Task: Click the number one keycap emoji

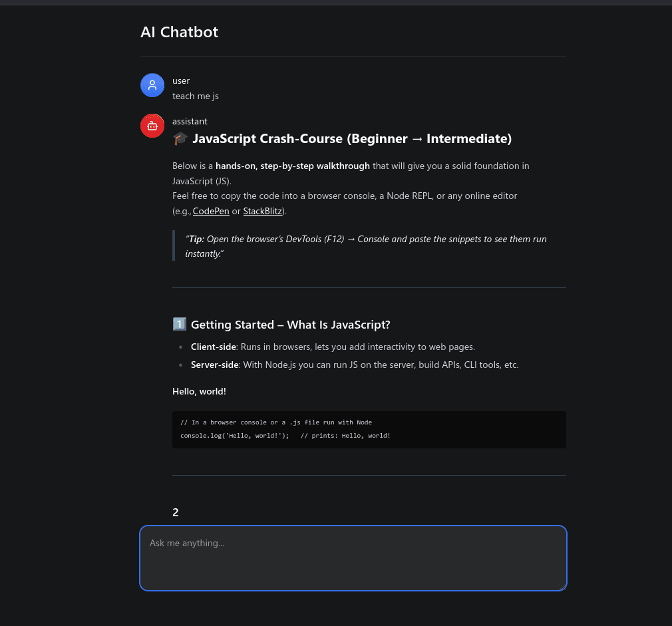Action: pyautogui.click(x=179, y=325)
